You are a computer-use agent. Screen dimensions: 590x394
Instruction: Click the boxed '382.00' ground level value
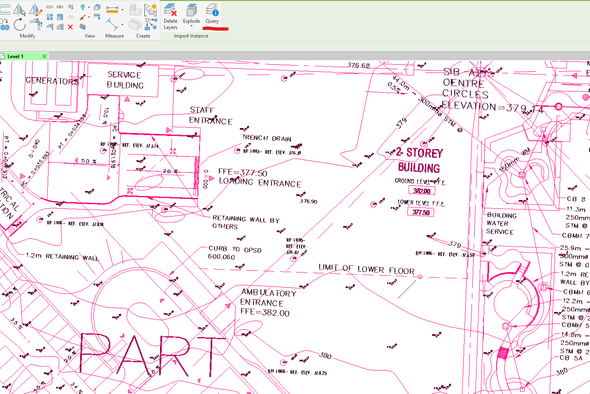point(421,191)
